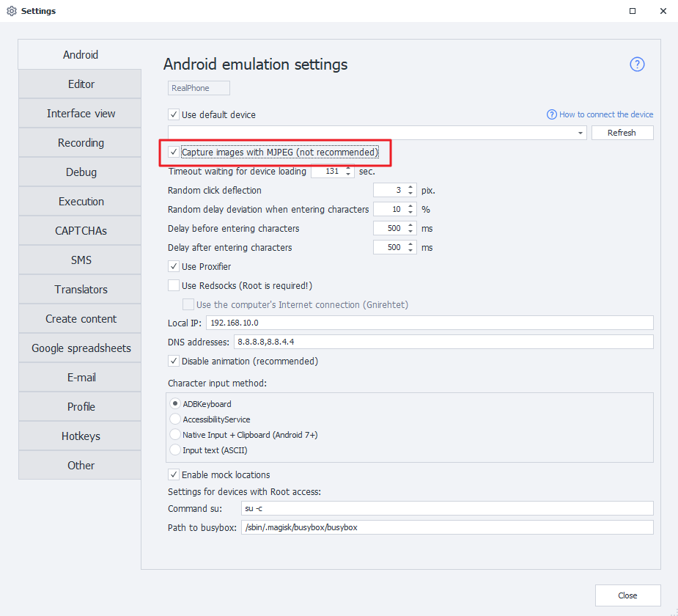Click the Close button

[627, 595]
